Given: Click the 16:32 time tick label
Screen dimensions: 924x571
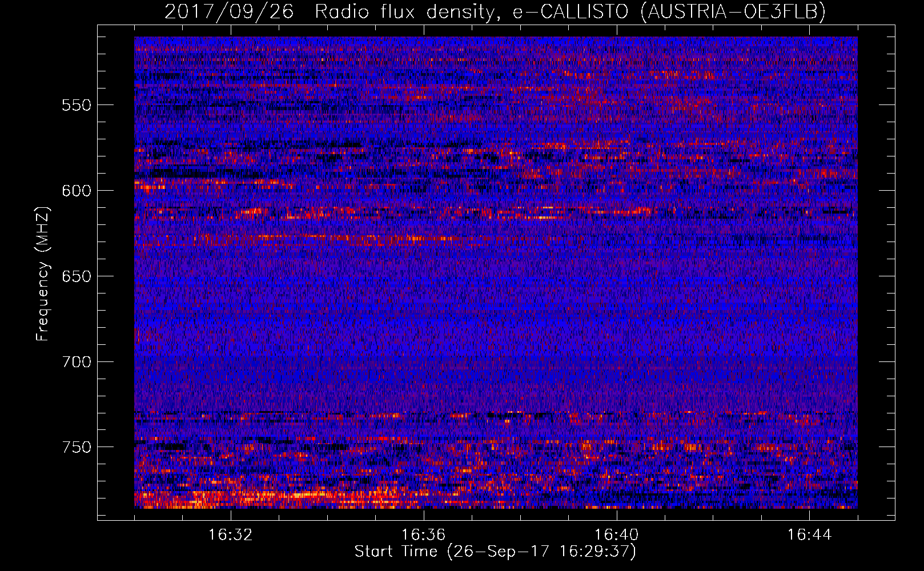Looking at the screenshot, I should pyautogui.click(x=231, y=535).
